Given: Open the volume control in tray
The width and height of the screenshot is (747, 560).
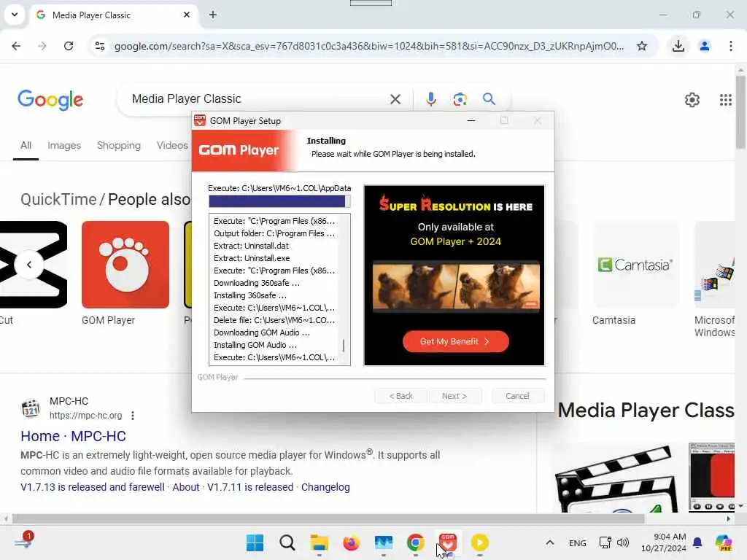Looking at the screenshot, I should (623, 542).
